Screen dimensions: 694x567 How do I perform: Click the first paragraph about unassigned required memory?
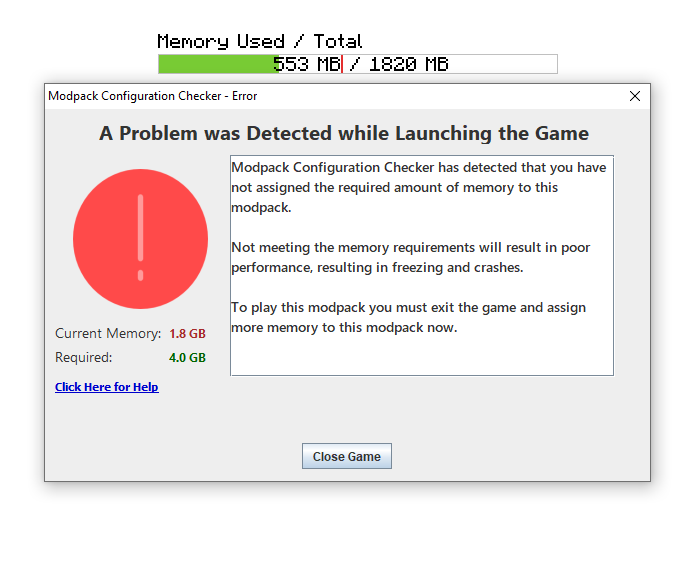pos(418,187)
